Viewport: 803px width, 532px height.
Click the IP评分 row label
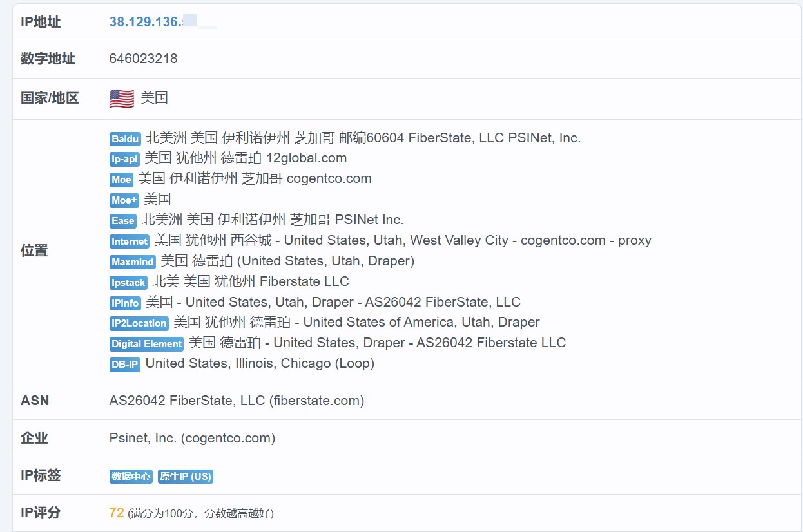41,513
